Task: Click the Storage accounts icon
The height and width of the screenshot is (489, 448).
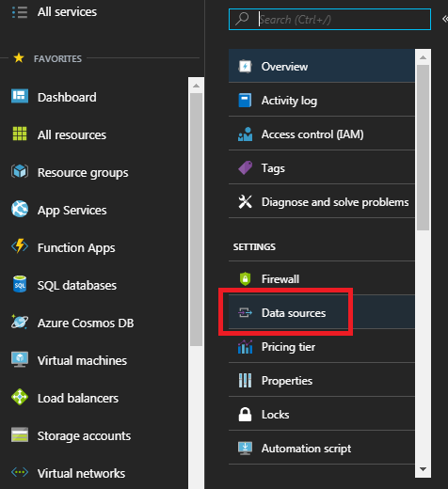Action: point(20,434)
